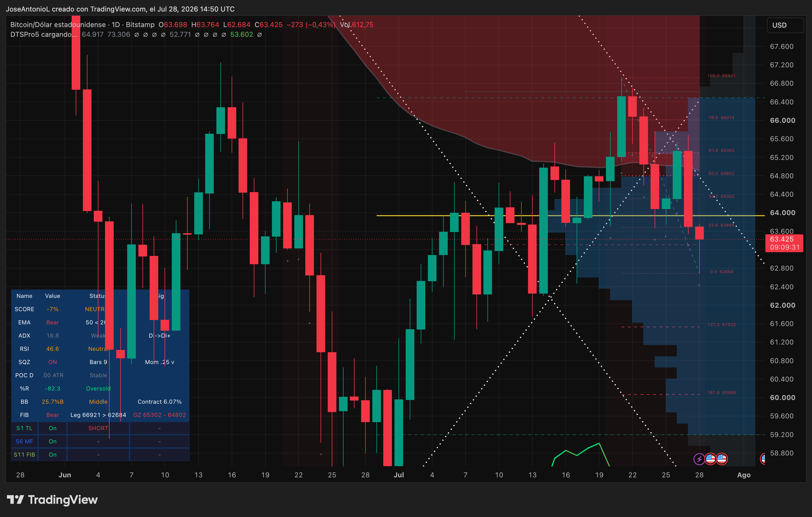812x517 pixels.
Task: Click the open value O63.698
Action: click(x=173, y=25)
